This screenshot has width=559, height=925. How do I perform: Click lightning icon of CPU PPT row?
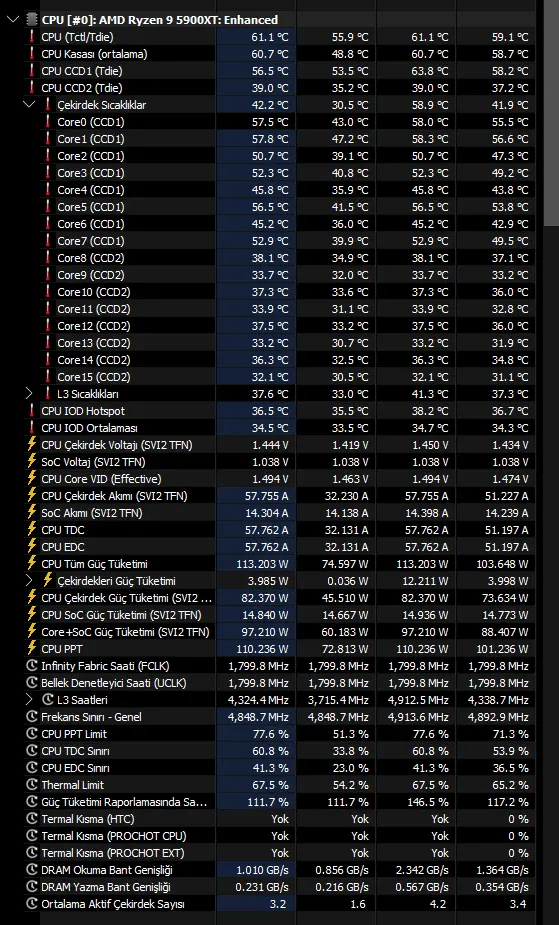pyautogui.click(x=32, y=648)
